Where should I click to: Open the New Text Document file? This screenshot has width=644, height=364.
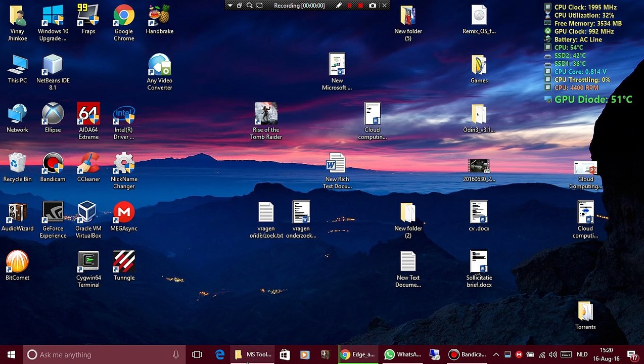click(408, 269)
